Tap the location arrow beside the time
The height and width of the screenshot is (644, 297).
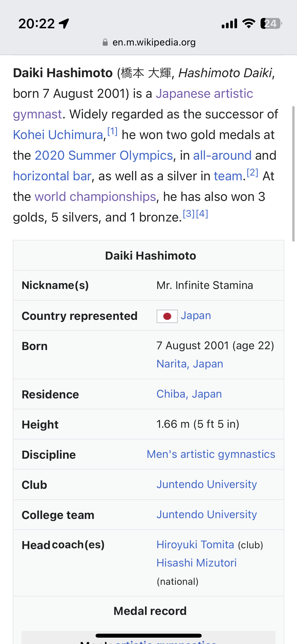[64, 24]
